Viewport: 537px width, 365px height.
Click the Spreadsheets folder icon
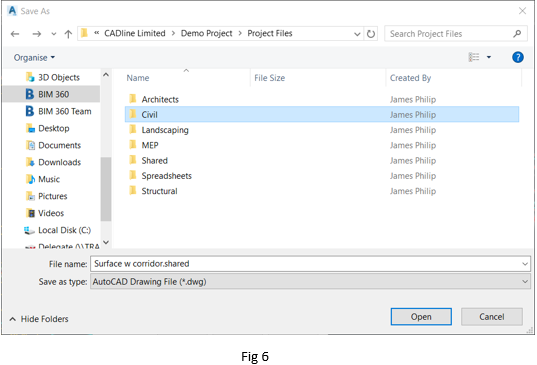click(x=133, y=175)
